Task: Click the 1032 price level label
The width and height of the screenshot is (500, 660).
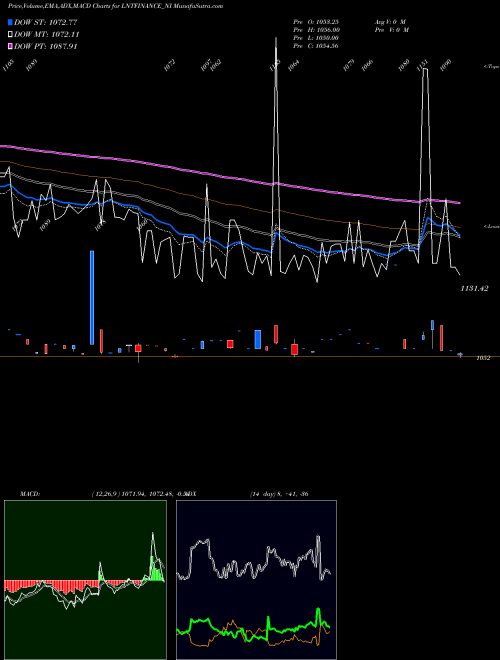Action: point(483,358)
